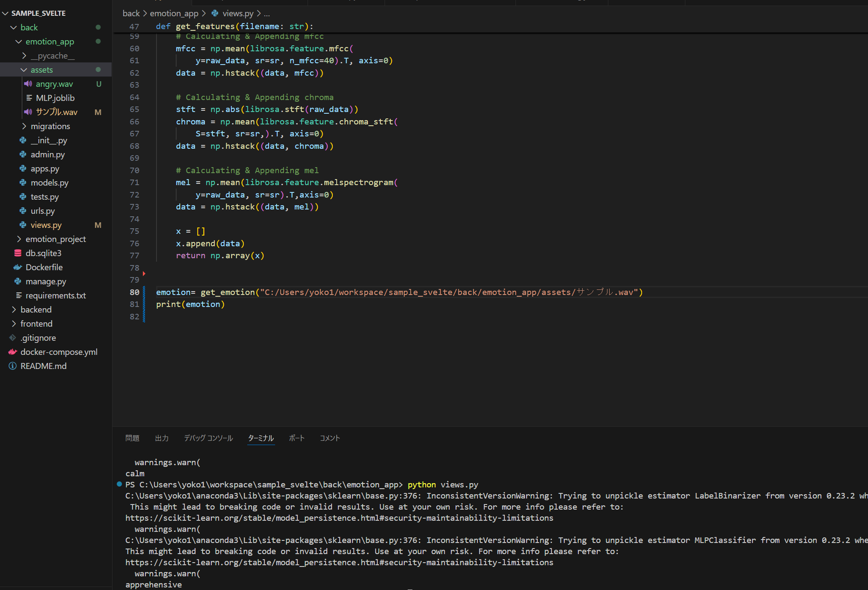Click the red marker by line 78
Image resolution: width=868 pixels, height=590 pixels.
[144, 274]
